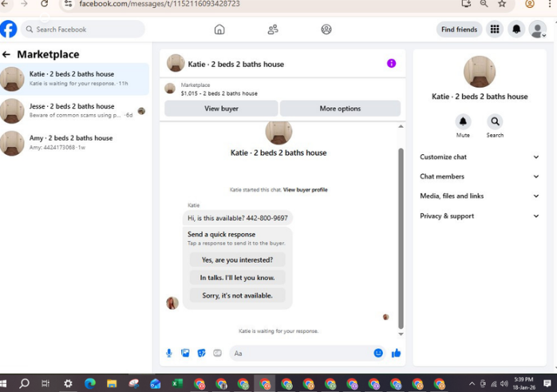The height and width of the screenshot is (392, 557).
Task: View site information icon in address bar
Action: [x=68, y=3]
